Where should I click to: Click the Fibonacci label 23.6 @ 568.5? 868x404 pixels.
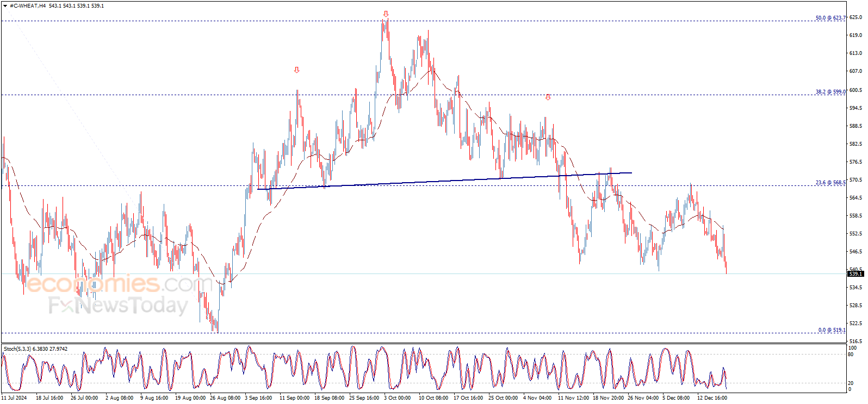(x=830, y=183)
